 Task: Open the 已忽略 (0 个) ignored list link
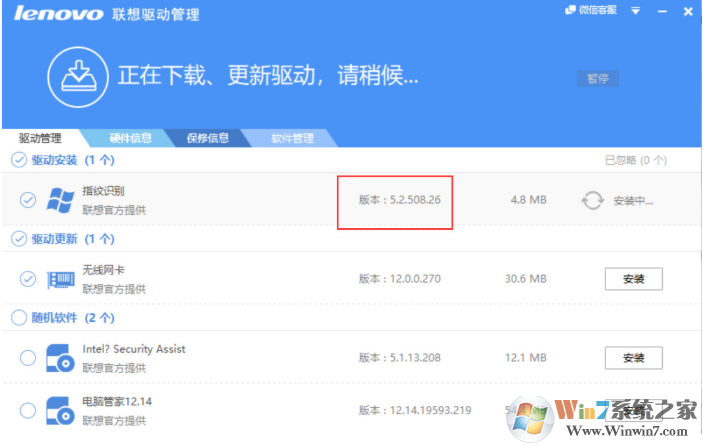pyautogui.click(x=636, y=160)
